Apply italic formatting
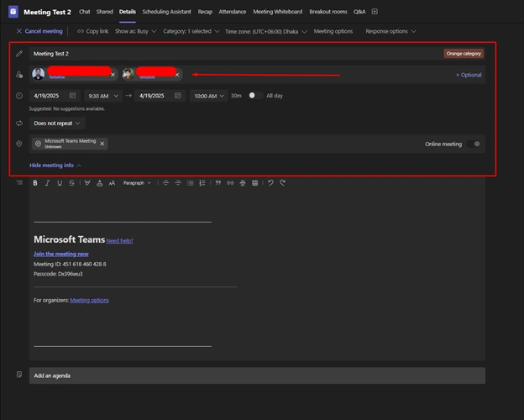Viewport: 524px width, 420px height. coord(48,183)
